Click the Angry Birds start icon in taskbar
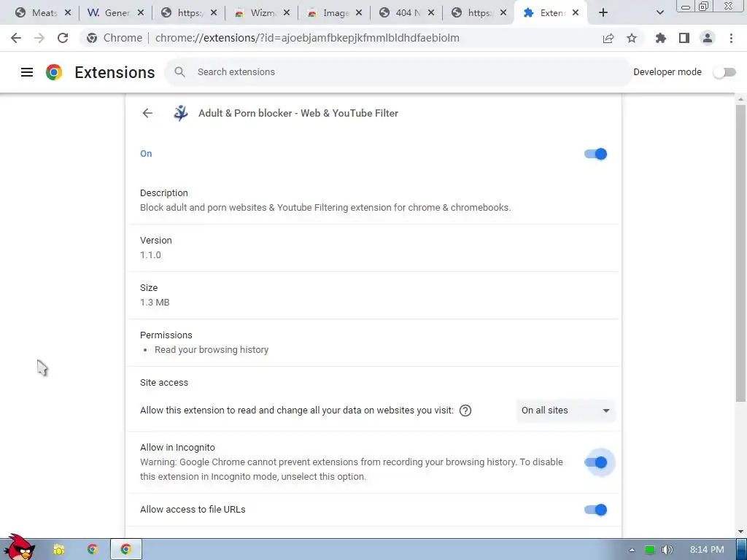The image size is (747, 560). (x=18, y=548)
